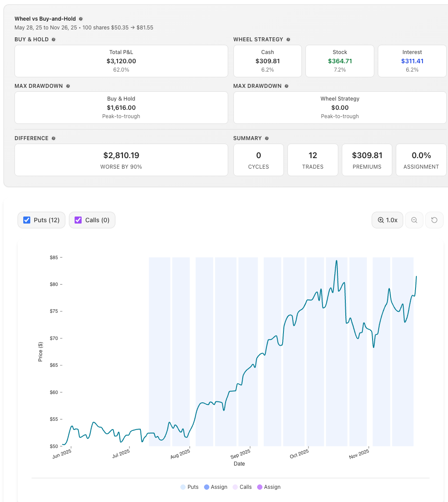This screenshot has width=448, height=502.
Task: Click the Cash card showing $309.81
Action: point(267,61)
